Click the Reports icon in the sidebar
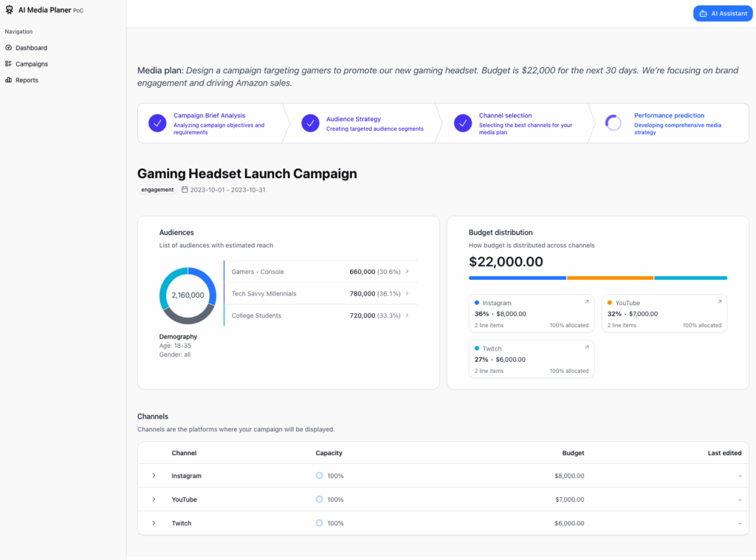The height and width of the screenshot is (560, 756). pos(10,80)
